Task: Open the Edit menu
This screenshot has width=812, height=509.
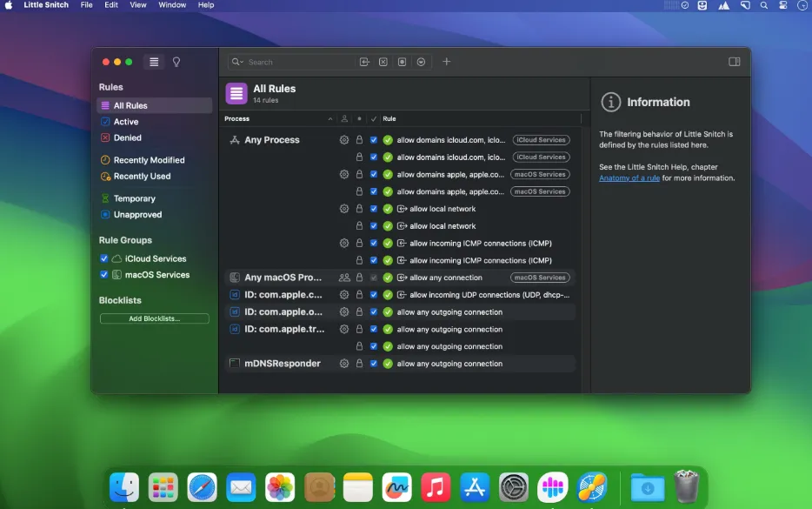Action: point(111,5)
